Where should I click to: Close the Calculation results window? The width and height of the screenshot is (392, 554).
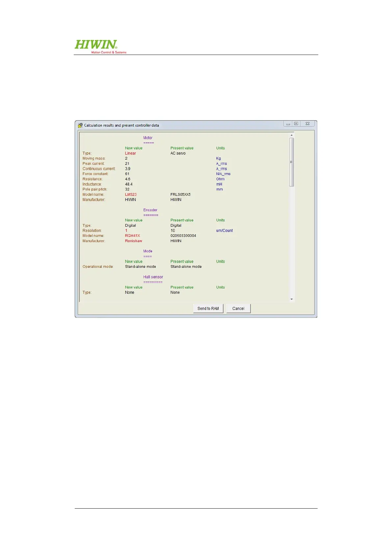tap(307, 124)
